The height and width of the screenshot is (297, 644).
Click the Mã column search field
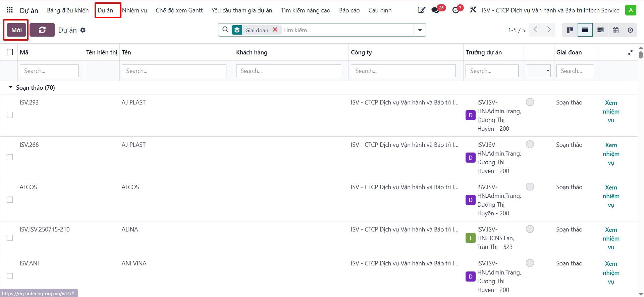(49, 71)
